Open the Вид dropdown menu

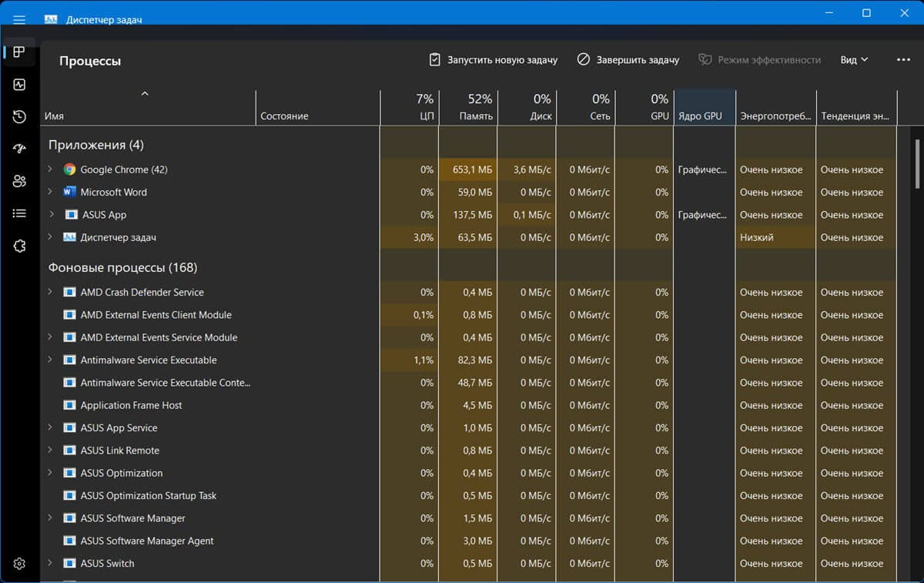[x=854, y=59]
